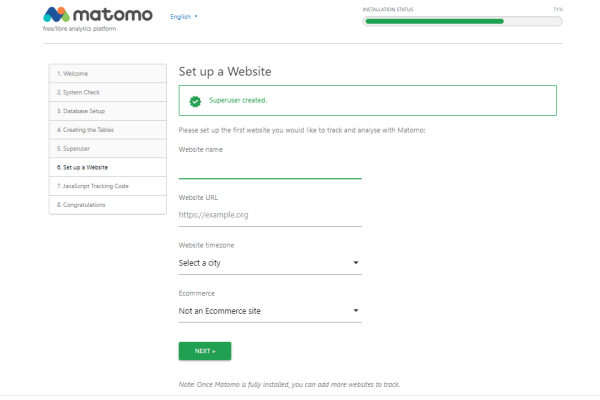Image resolution: width=600 pixels, height=400 pixels.
Task: Select Creating the Tables step
Action: (x=107, y=129)
